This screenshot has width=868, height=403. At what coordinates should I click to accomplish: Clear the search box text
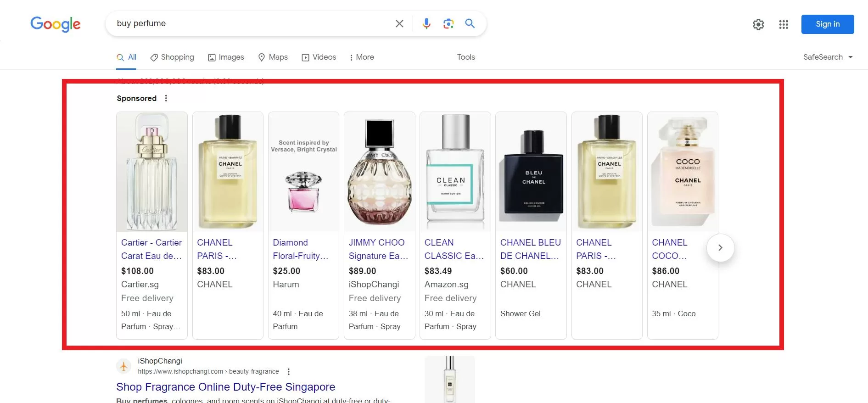(x=399, y=23)
